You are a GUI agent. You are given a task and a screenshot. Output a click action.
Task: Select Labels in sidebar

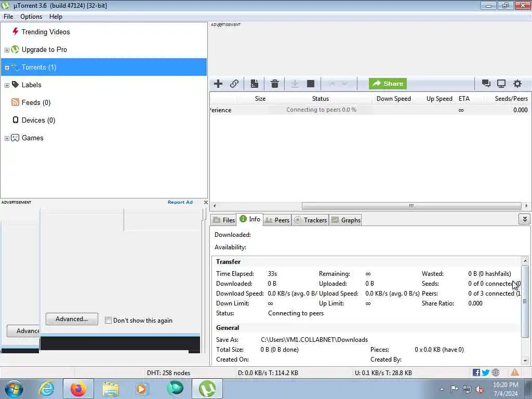(31, 85)
